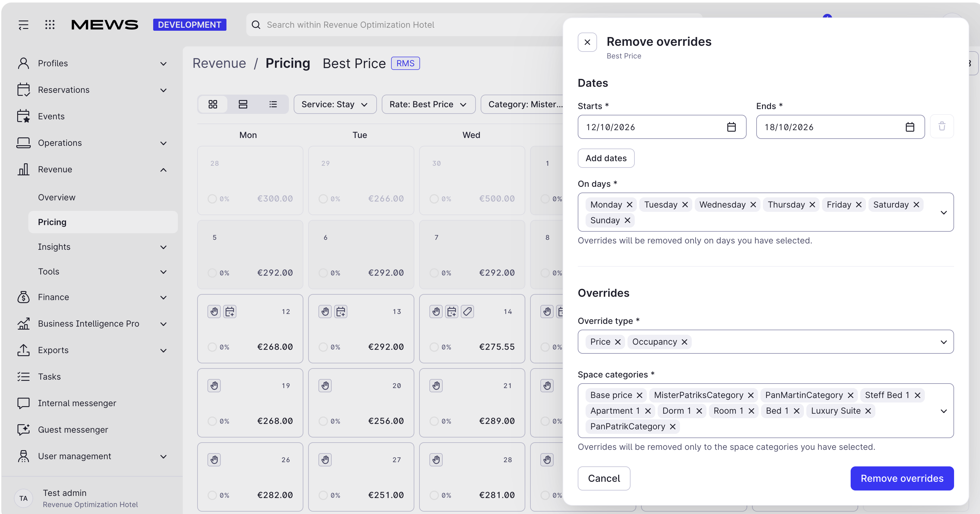Click the search magnifier icon
Screen dimensions: 980x514
tap(256, 25)
